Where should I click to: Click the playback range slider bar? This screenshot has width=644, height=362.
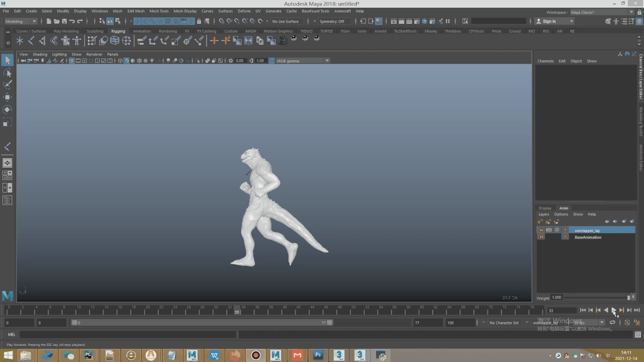(202, 323)
